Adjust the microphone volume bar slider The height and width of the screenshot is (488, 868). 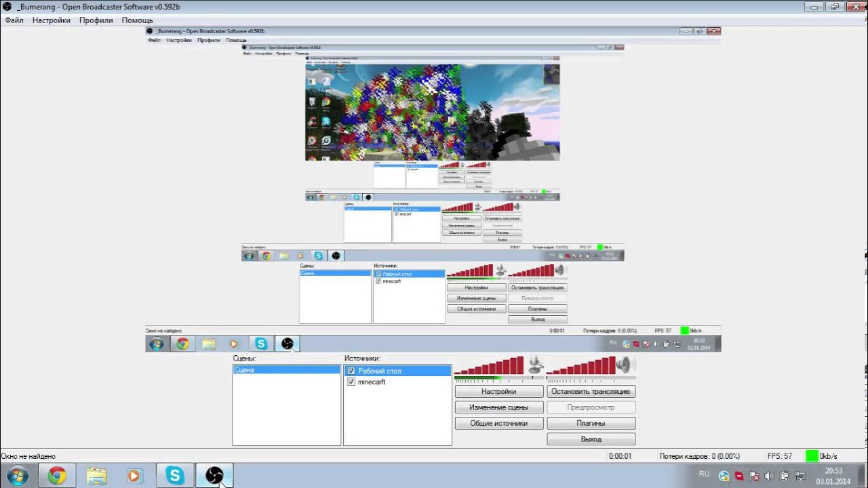[489, 365]
